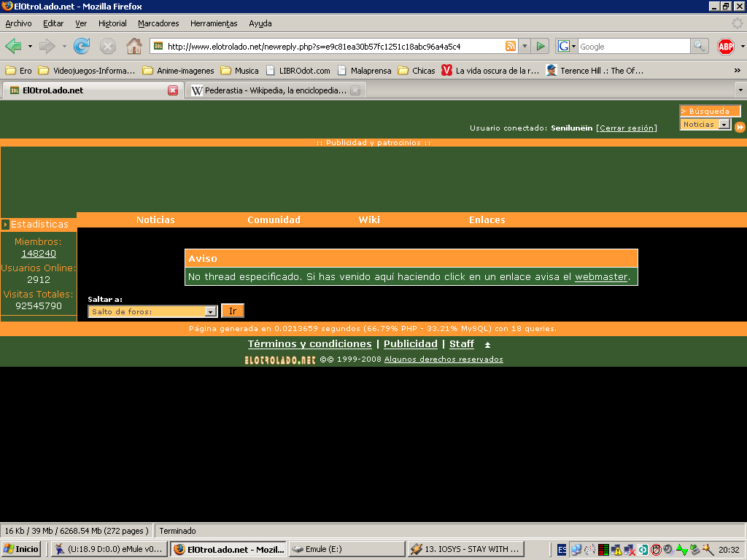Open the Adblock Plus dropdown arrow
This screenshot has height=560, width=747.
click(742, 46)
